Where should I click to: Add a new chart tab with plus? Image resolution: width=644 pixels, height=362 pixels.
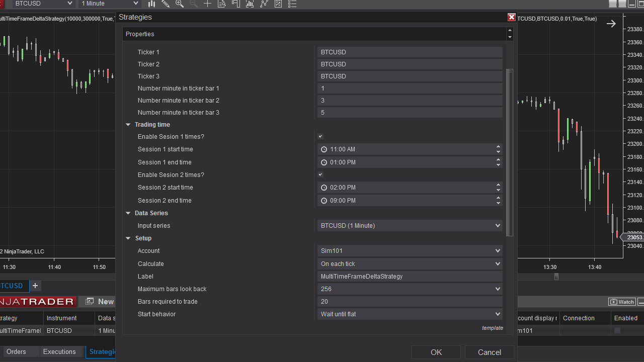tap(35, 286)
